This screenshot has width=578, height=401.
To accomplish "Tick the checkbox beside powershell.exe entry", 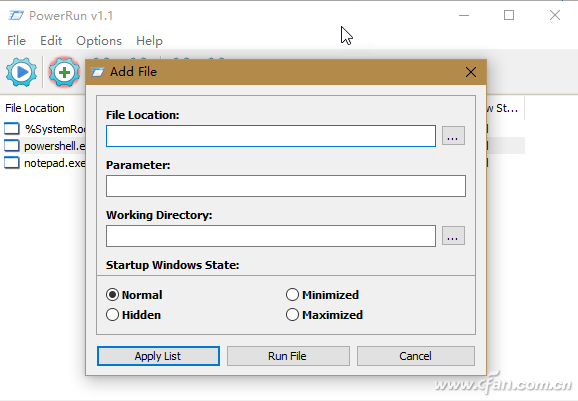I will [12, 146].
